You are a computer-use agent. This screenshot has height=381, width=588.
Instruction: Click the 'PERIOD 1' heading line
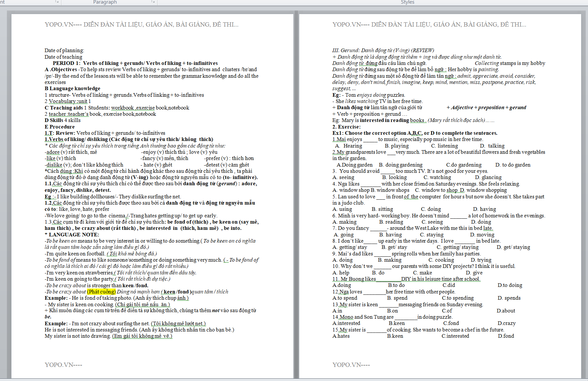(135, 63)
